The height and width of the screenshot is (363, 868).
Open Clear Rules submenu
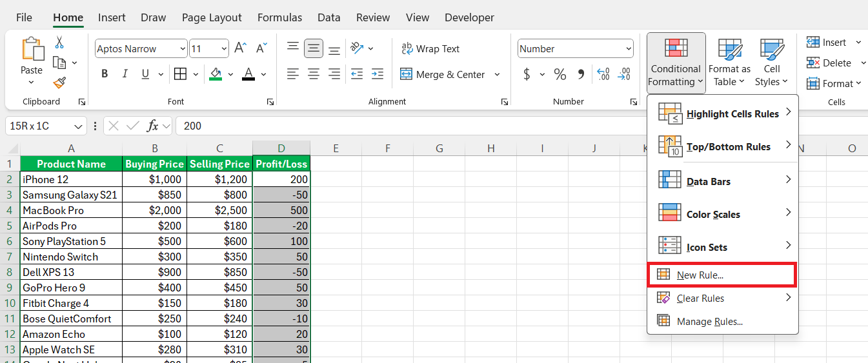[x=723, y=298]
